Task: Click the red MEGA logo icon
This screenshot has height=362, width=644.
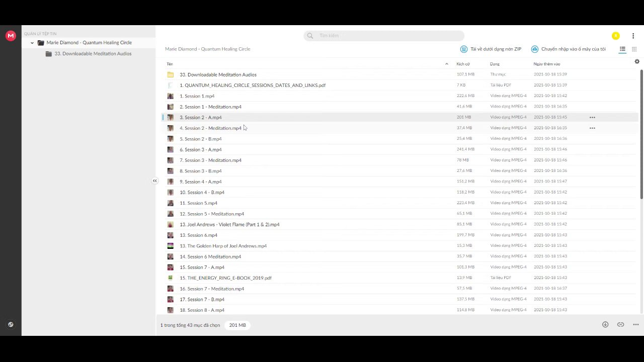Action: point(11,36)
